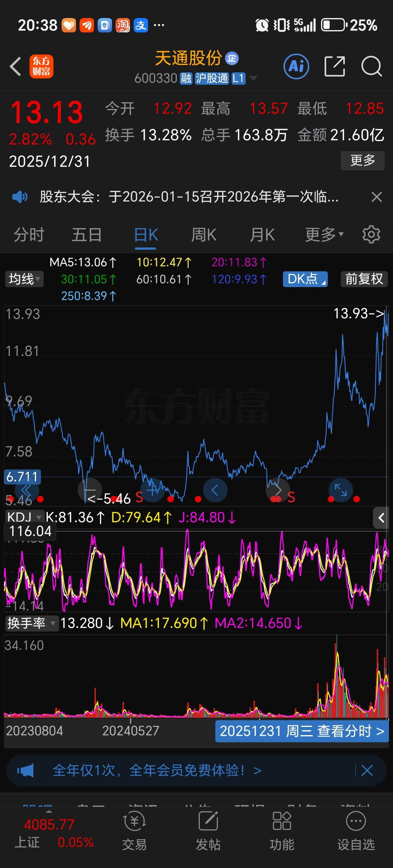Tap the battery 25% indicator
Image resolution: width=393 pixels, height=868 pixels.
point(349,25)
